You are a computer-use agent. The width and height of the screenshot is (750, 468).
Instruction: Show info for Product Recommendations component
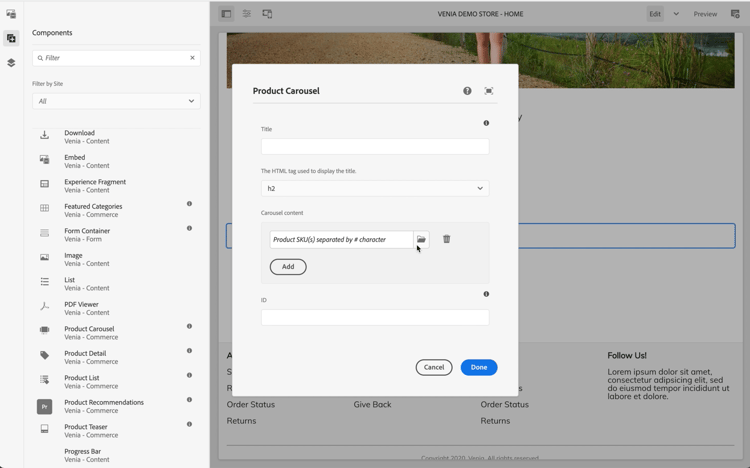click(x=189, y=400)
